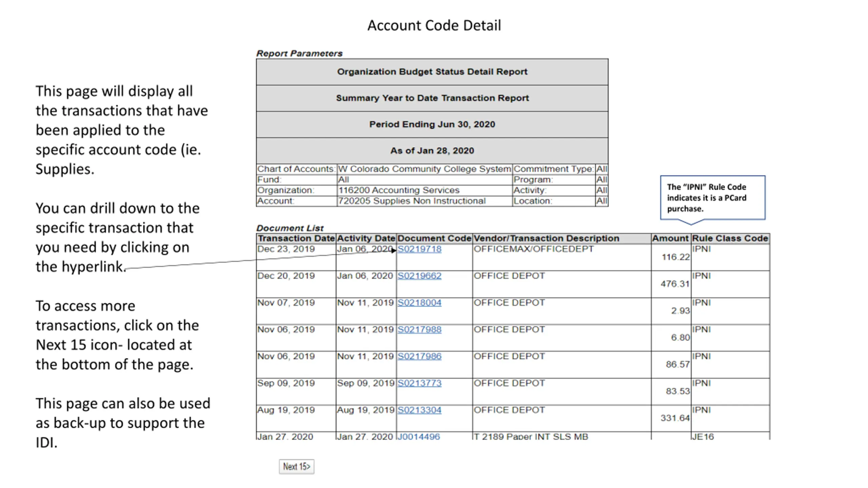
Task: Click the Period Ending Jun 30, 2020 row
Action: (432, 124)
